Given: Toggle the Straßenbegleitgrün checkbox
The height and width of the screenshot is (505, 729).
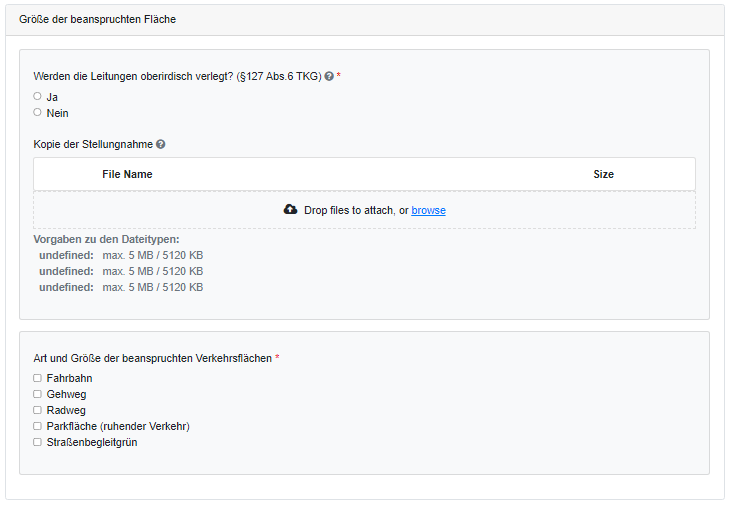Looking at the screenshot, I should [38, 442].
